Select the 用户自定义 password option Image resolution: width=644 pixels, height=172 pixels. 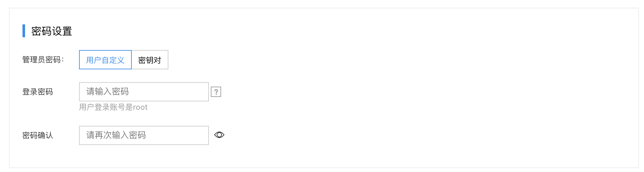[105, 60]
